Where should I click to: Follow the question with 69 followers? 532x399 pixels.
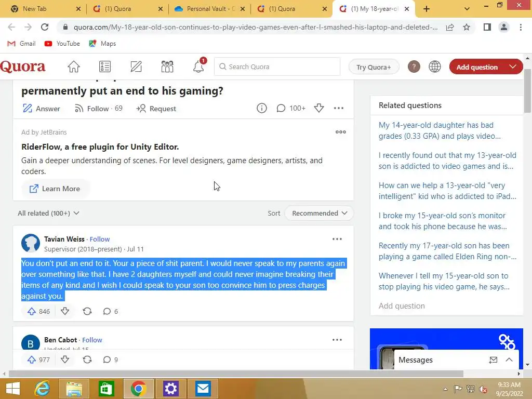pyautogui.click(x=98, y=109)
